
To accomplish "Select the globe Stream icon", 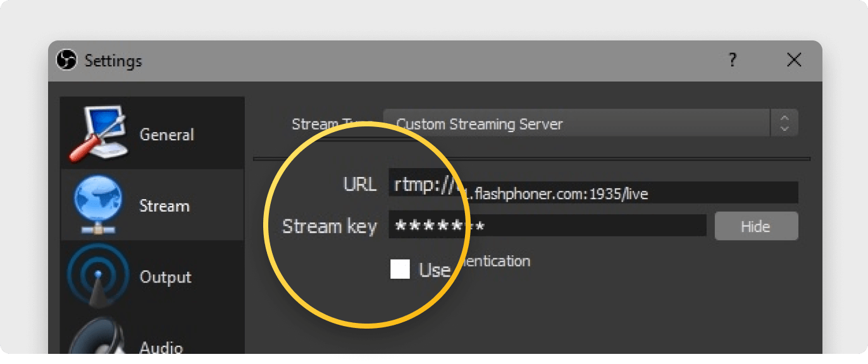I will (x=98, y=205).
